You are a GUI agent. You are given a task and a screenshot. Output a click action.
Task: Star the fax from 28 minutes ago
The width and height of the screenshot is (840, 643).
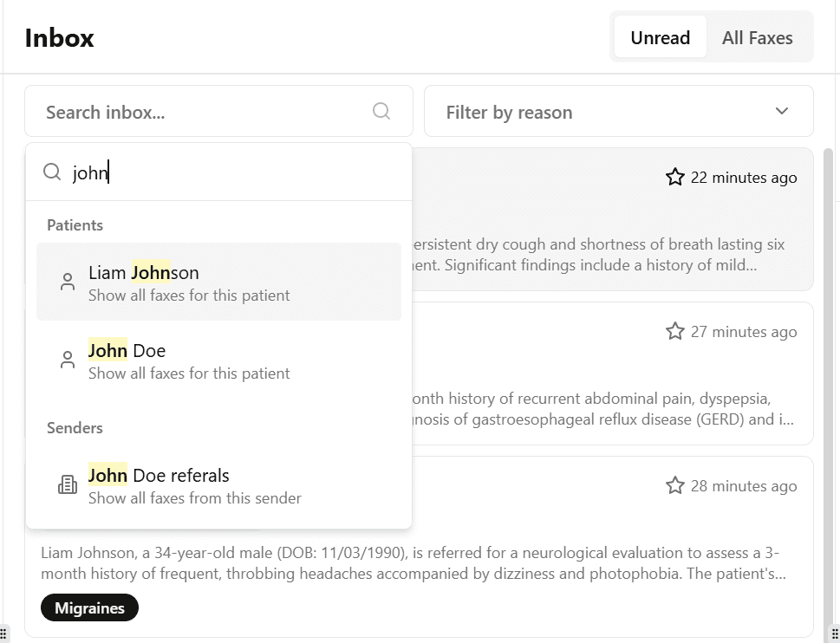coord(675,485)
